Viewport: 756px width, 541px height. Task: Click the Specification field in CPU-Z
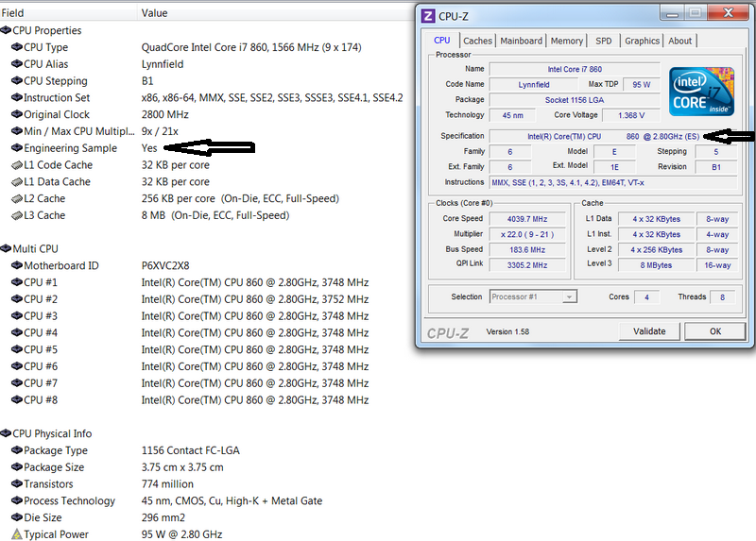click(613, 136)
